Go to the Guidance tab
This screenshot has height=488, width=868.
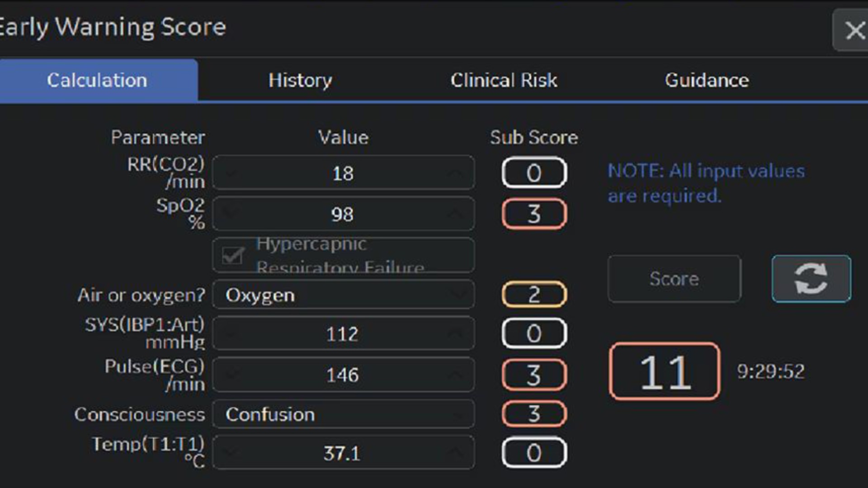coord(707,80)
